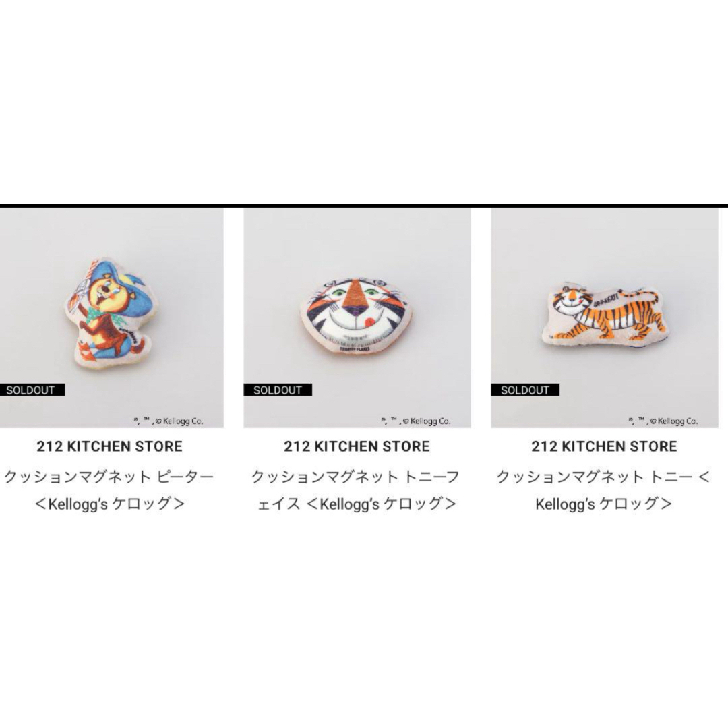
Task: Select 212 KITCHEN STORE under Tony tiger magnet
Action: [605, 446]
